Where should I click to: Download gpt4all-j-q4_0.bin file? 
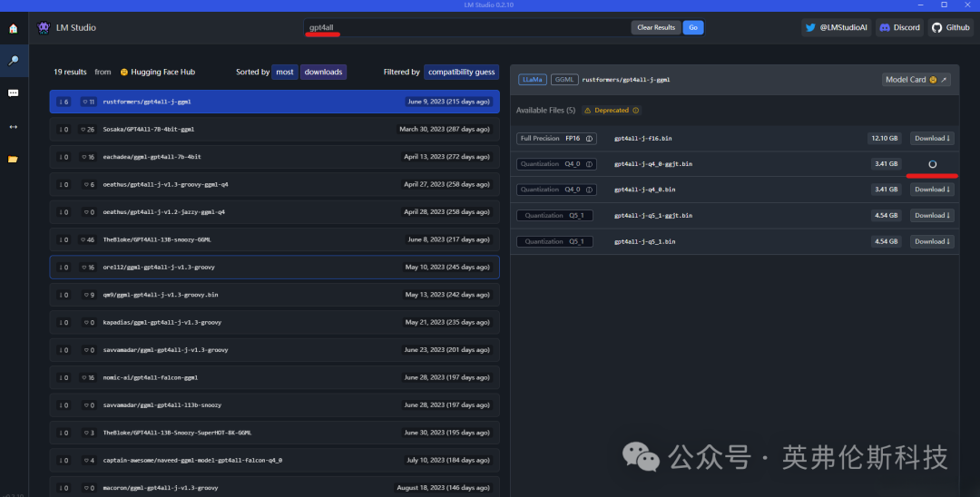[932, 190]
